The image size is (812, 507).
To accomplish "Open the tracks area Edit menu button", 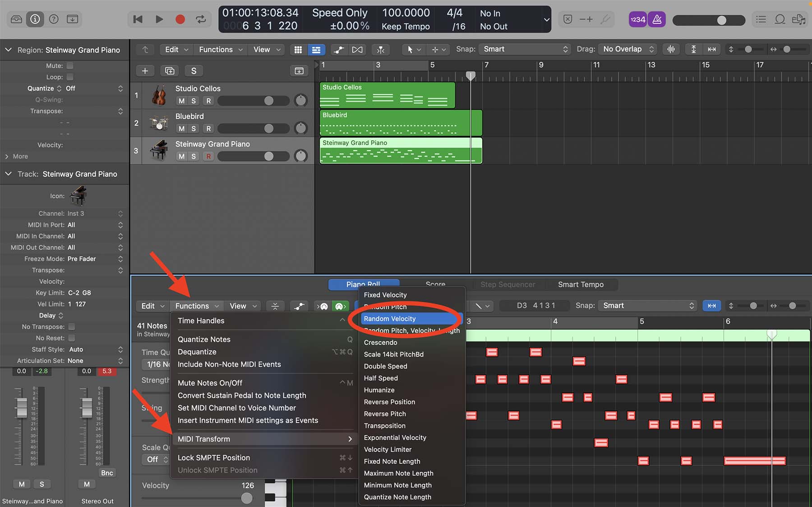I will 176,50.
